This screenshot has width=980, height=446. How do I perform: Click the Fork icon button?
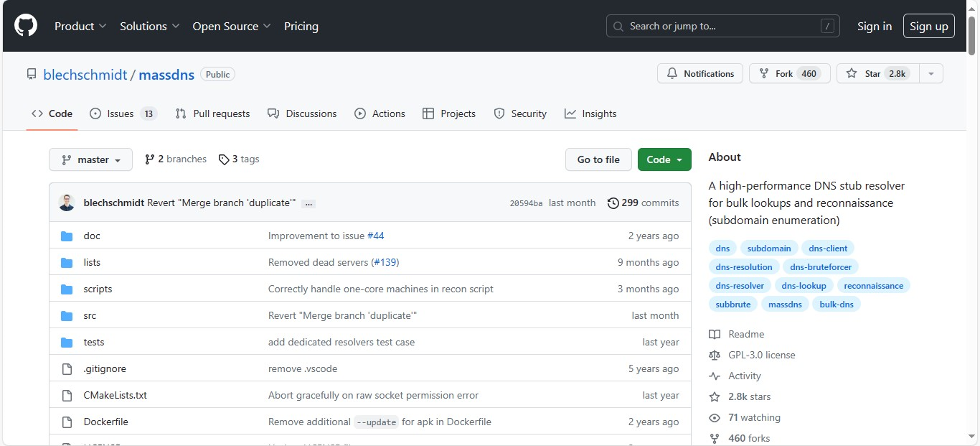click(x=764, y=73)
